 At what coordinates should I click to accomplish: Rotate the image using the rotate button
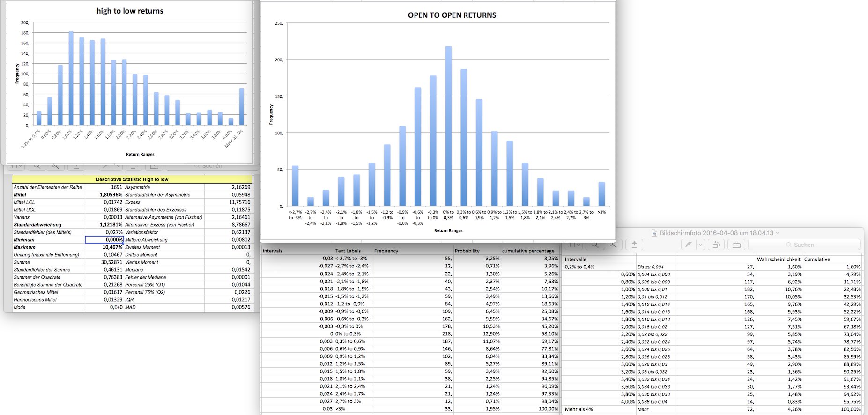coord(716,245)
